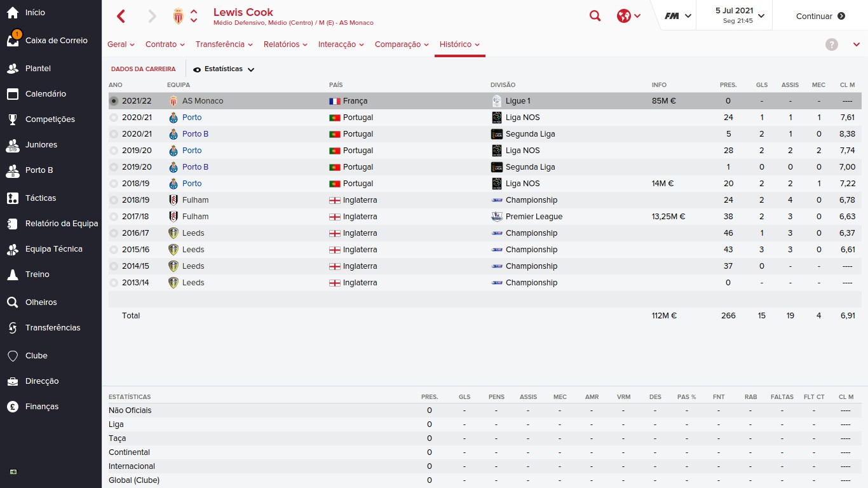Screen dimensions: 868x488
Task: Open the search magnifier icon
Action: 595,17
